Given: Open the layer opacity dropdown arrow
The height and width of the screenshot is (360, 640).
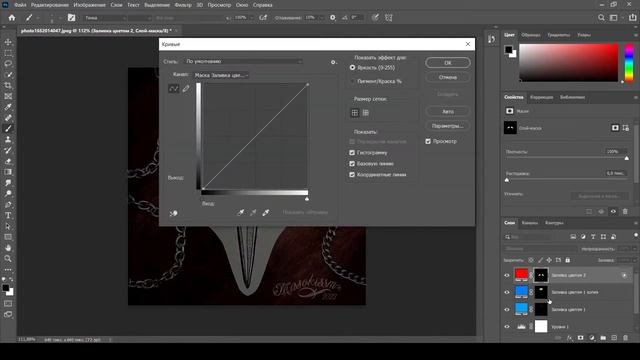Looking at the screenshot, I should pos(634,249).
